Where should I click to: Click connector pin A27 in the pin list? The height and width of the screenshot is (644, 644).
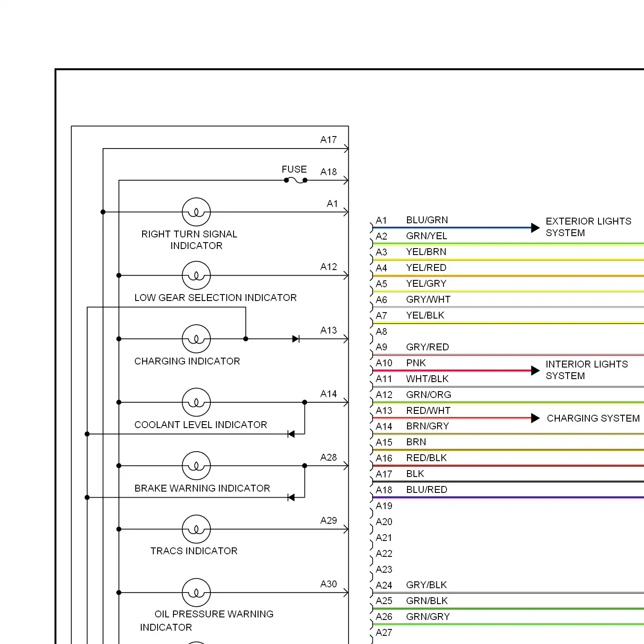coord(384,632)
